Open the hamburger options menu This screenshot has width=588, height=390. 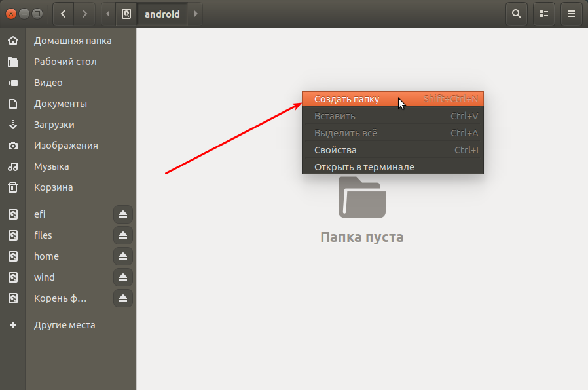(x=571, y=14)
